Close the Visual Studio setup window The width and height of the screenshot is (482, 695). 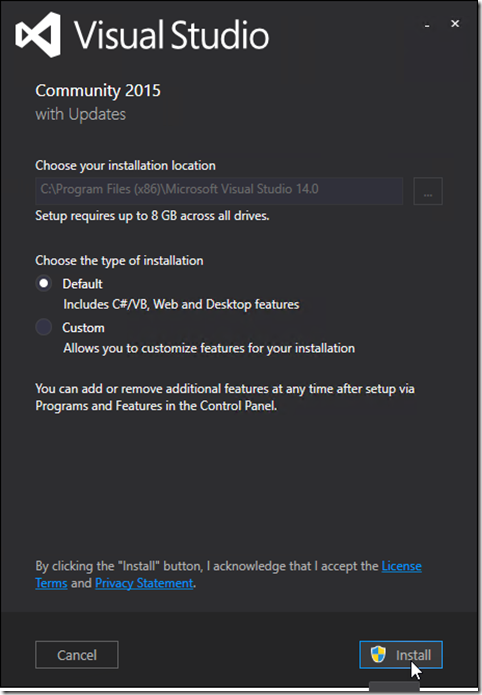coord(455,23)
